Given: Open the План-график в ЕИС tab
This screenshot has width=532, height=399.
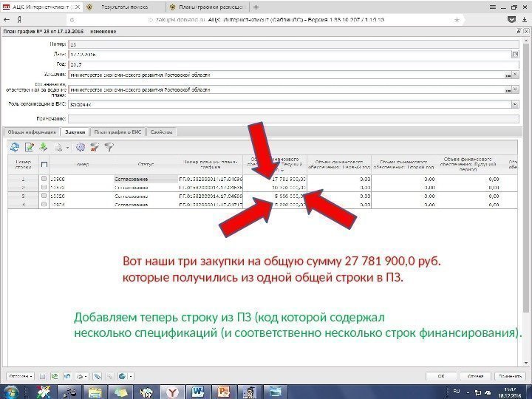Looking at the screenshot, I should (x=117, y=132).
